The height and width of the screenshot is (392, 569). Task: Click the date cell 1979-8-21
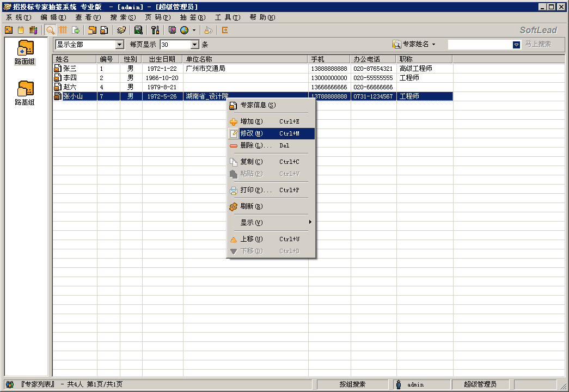162,87
